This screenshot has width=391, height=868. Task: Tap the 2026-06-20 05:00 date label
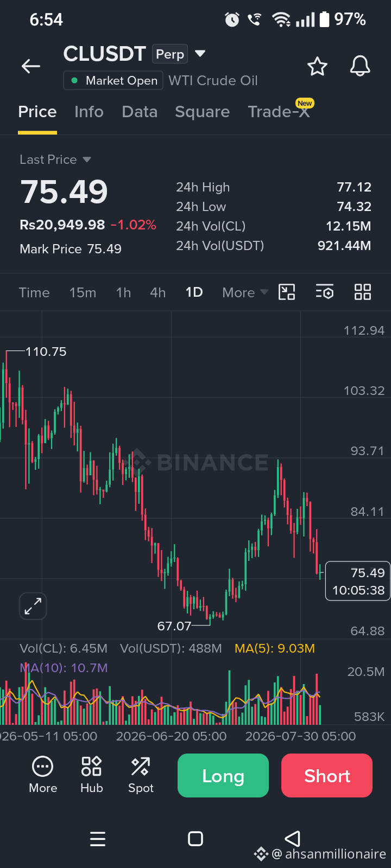point(171,736)
